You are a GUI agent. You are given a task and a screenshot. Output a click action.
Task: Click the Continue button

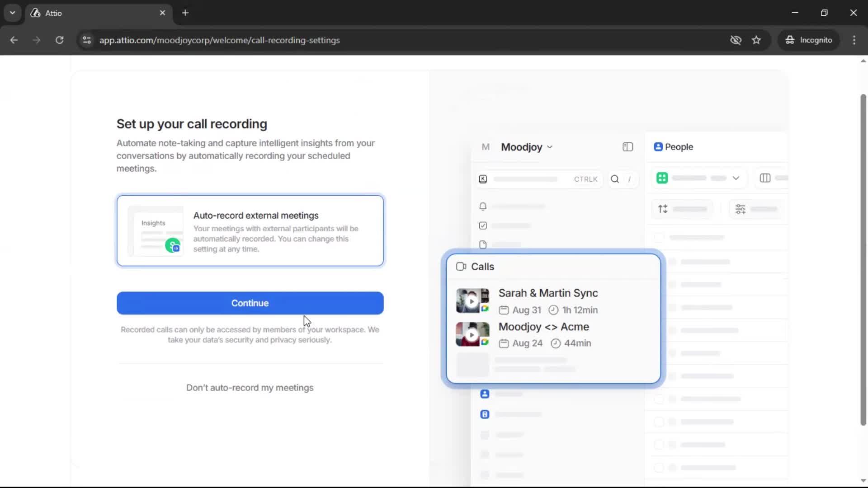pos(250,303)
